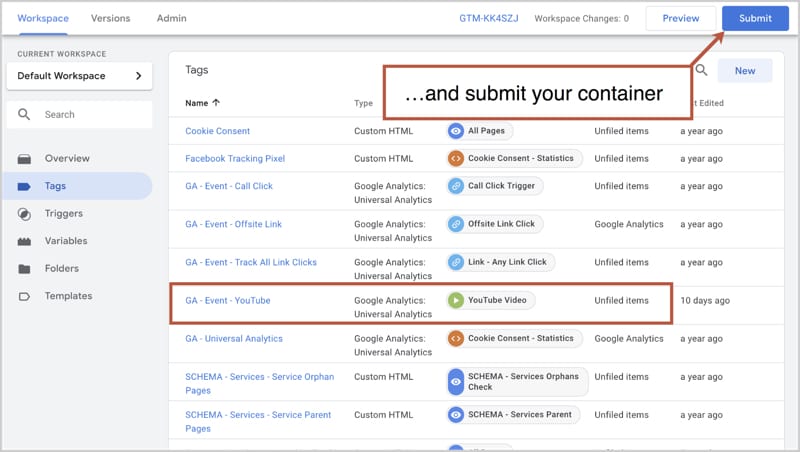
Task: Open Folders in the sidebar
Action: (x=62, y=268)
